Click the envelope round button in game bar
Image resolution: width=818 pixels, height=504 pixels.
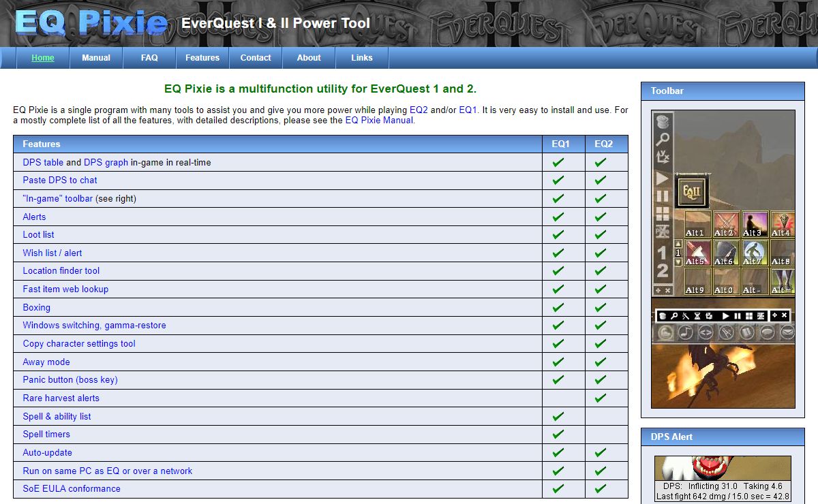[787, 333]
